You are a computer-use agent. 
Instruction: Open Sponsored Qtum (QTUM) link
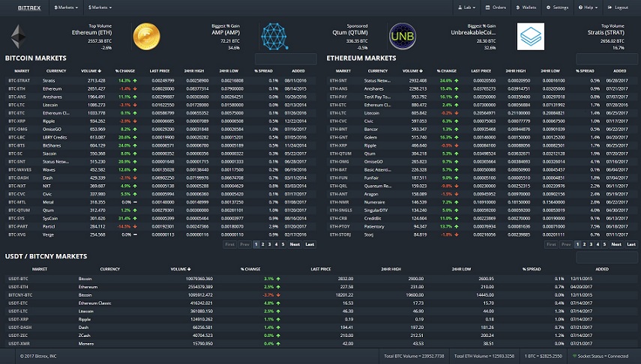pos(350,33)
